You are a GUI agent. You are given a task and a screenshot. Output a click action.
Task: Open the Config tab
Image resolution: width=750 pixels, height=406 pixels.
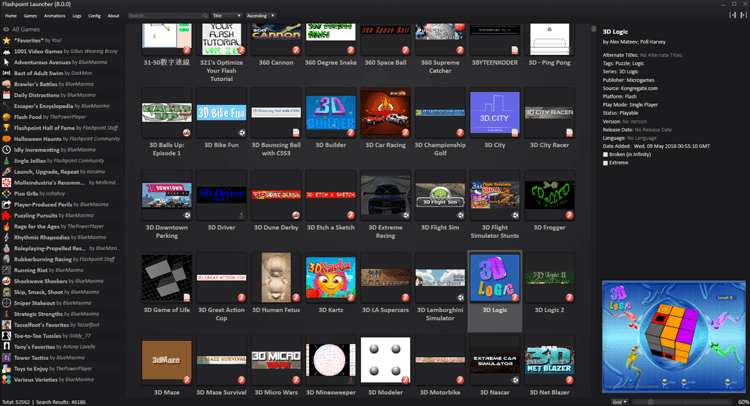pyautogui.click(x=94, y=16)
